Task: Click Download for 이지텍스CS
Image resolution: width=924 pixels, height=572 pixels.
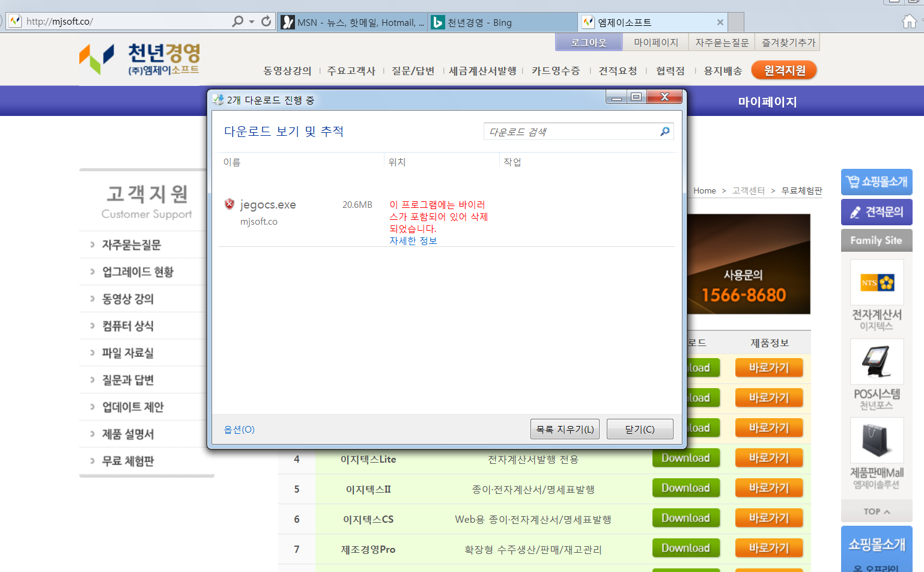Action: [685, 518]
